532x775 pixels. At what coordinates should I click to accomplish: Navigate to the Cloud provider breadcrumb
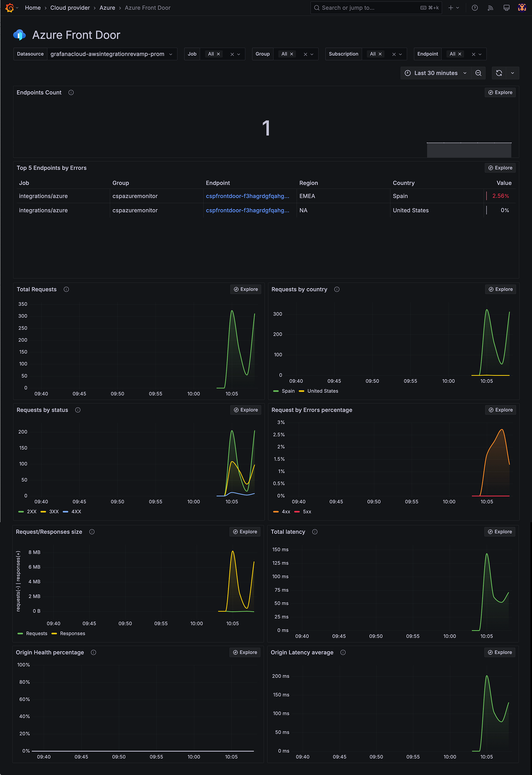(70, 7)
